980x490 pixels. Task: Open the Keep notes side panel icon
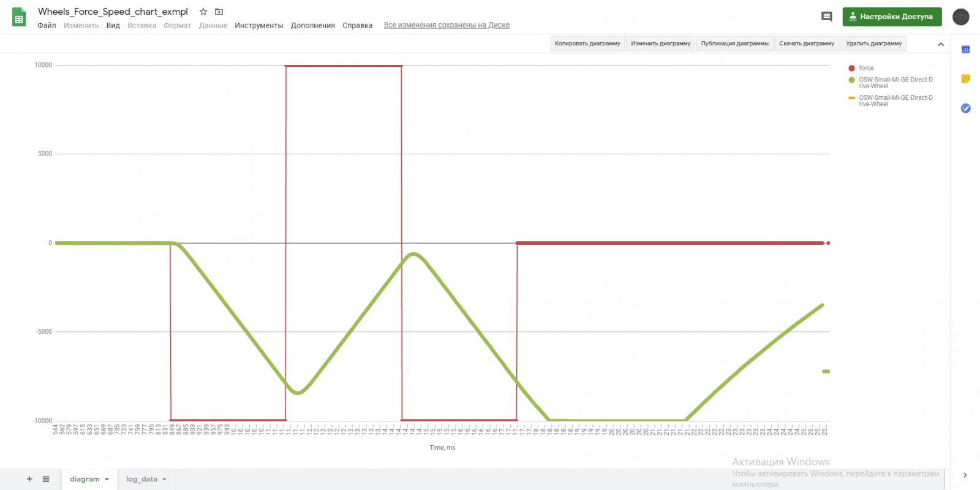[x=965, y=78]
